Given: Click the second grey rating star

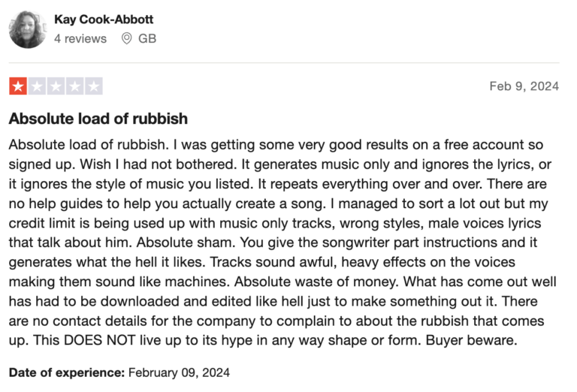Looking at the screenshot, I should click(37, 86).
